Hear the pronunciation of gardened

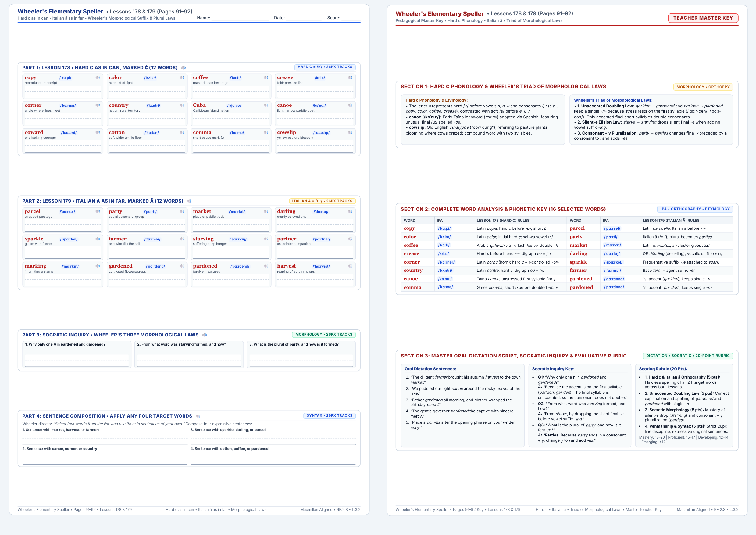(182, 266)
